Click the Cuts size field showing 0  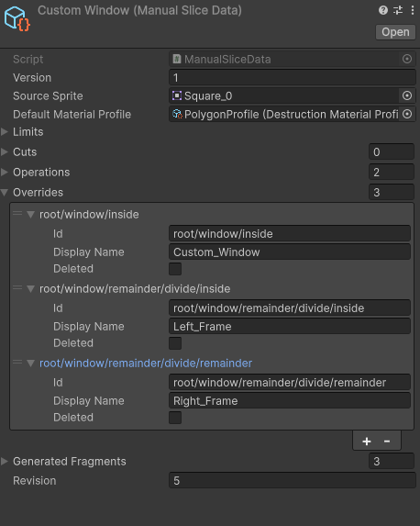click(x=392, y=152)
